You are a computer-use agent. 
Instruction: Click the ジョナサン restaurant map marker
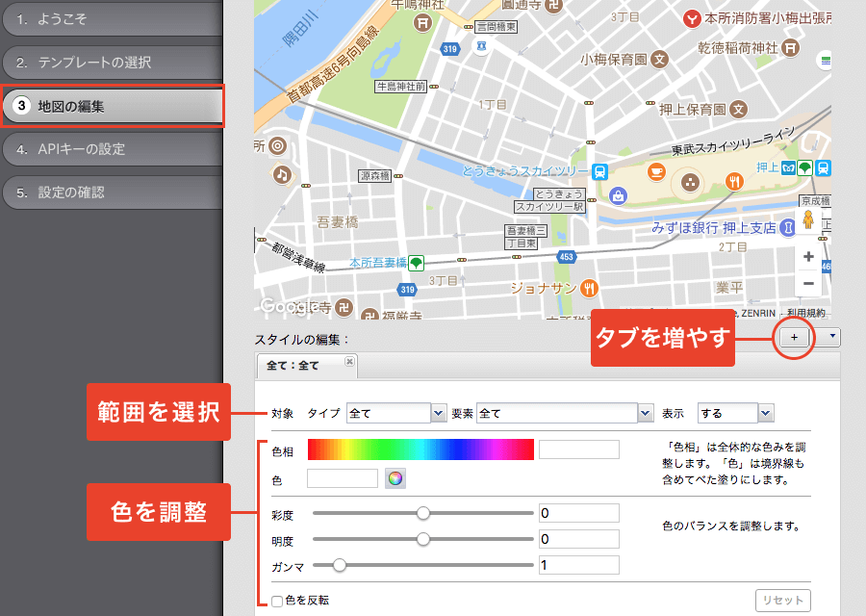pyautogui.click(x=589, y=289)
